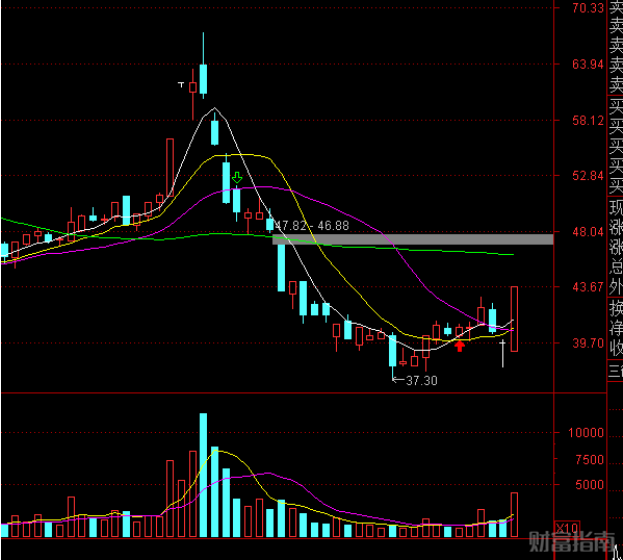
Task: Click the 现 row in the quote panel
Action: [x=615, y=208]
